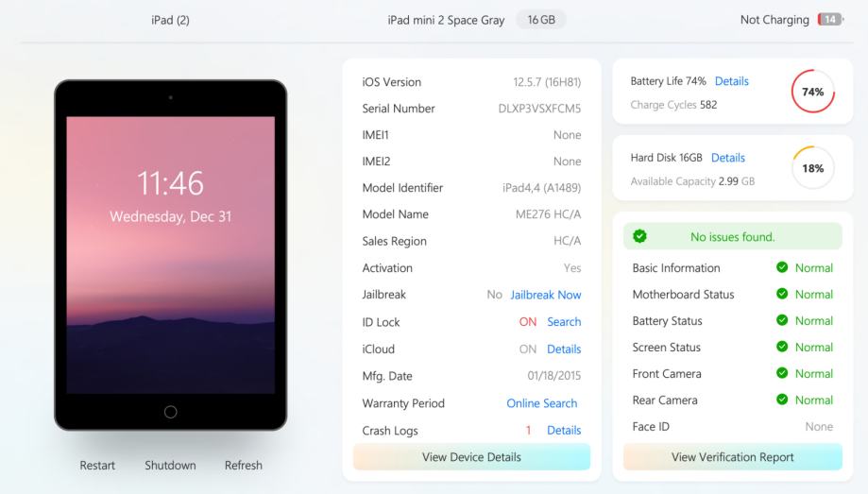Click the Crash Logs count 1
This screenshot has height=494, width=868.
(529, 431)
